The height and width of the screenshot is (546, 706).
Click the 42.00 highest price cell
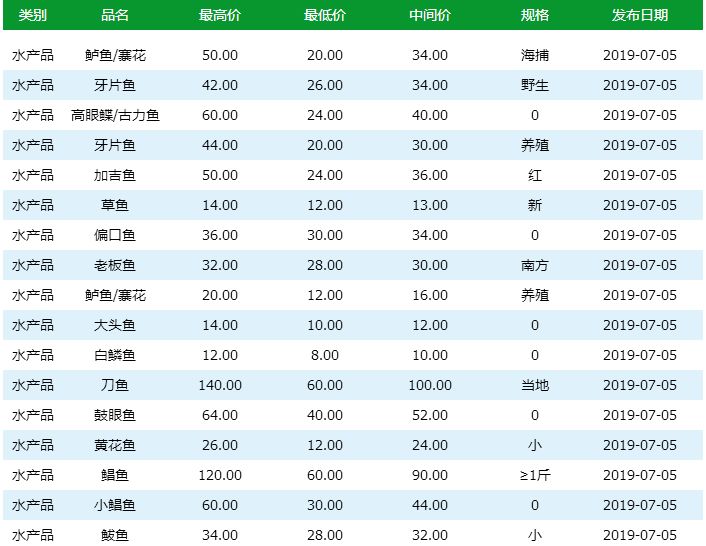(220, 85)
